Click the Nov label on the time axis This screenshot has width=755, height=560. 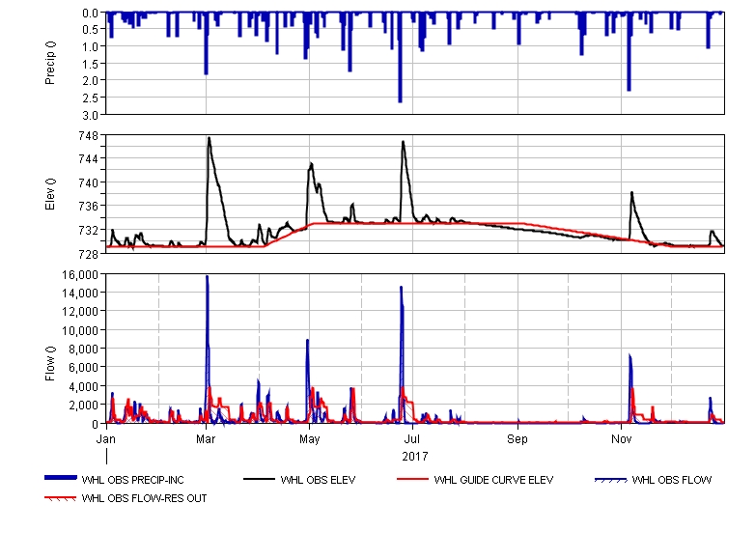621,438
